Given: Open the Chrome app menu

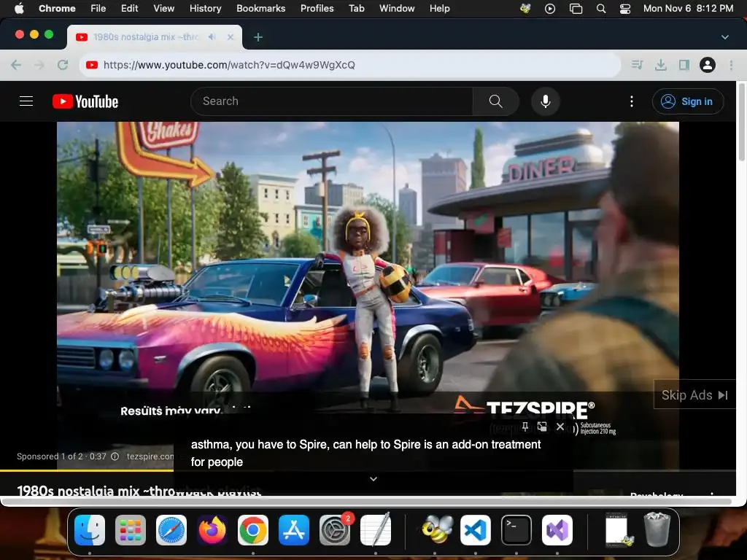Looking at the screenshot, I should click(x=57, y=8).
